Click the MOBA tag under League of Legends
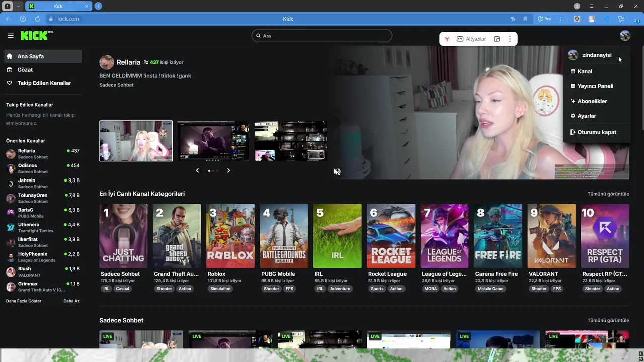Screen dimensions: 644x362 tap(431, 289)
